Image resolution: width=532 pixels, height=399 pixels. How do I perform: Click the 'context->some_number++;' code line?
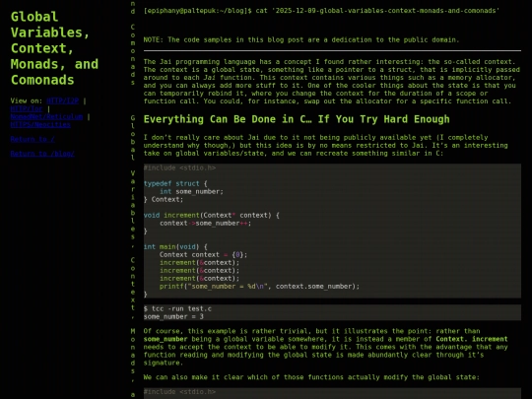click(x=205, y=224)
